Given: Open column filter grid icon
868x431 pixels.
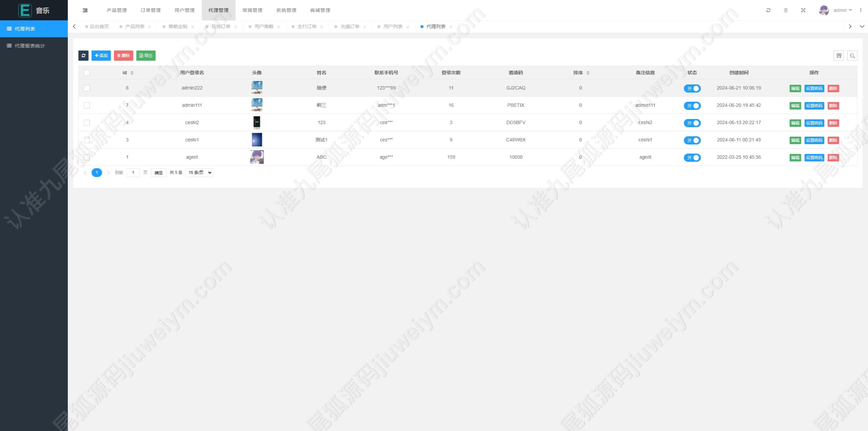Looking at the screenshot, I should point(839,56).
